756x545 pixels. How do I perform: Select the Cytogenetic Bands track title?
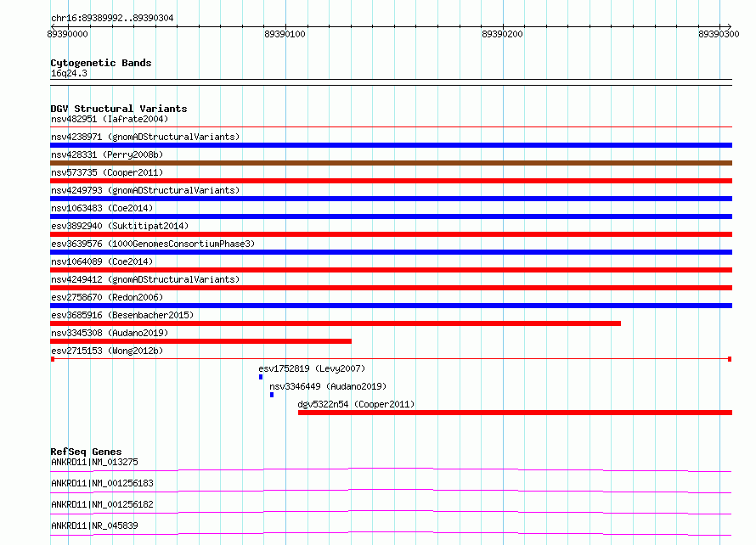pos(101,63)
